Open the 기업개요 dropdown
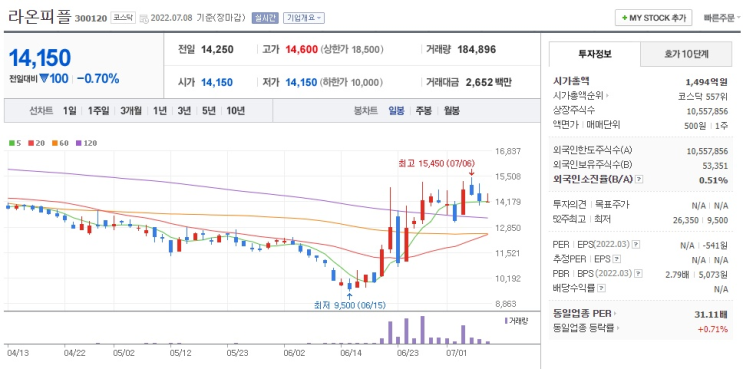 (304, 18)
